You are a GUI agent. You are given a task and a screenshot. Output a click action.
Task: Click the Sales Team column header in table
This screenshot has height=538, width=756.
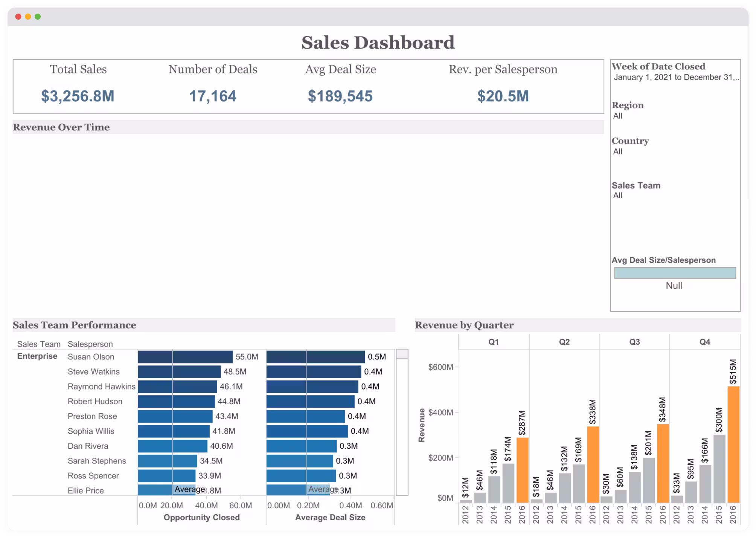pyautogui.click(x=39, y=344)
